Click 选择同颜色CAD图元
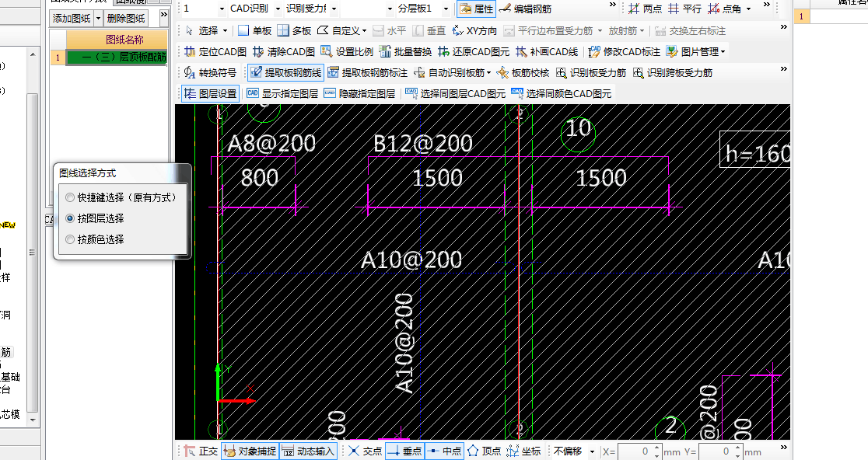 pos(562,93)
